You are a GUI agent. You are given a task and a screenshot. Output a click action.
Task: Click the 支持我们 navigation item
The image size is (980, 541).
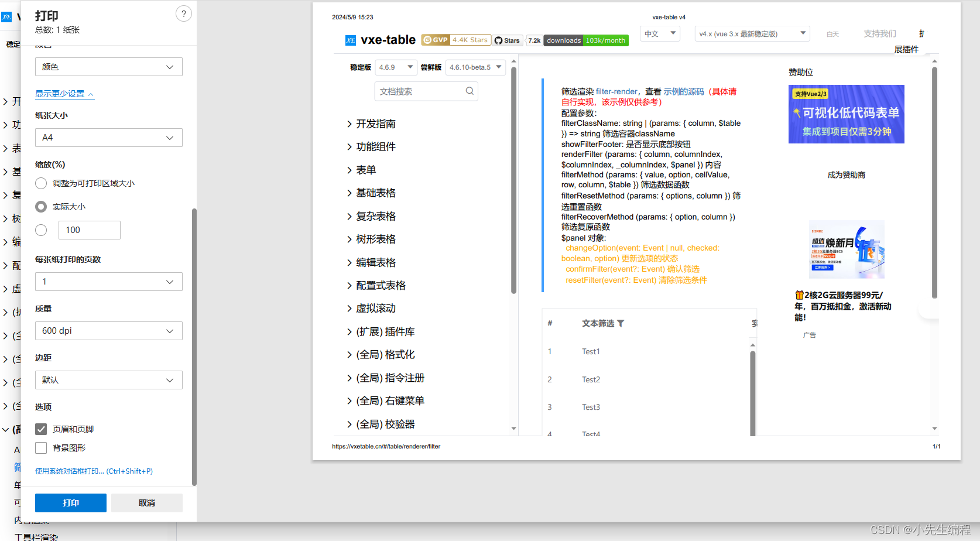(879, 33)
